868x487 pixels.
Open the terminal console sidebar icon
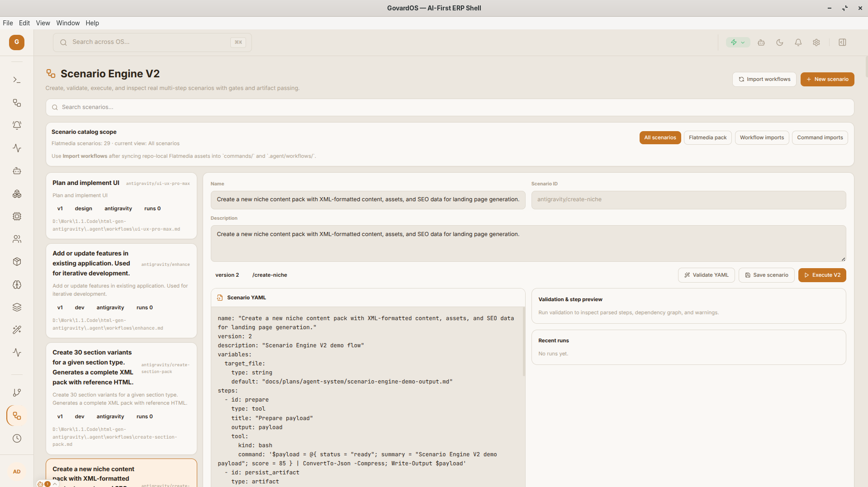click(17, 80)
